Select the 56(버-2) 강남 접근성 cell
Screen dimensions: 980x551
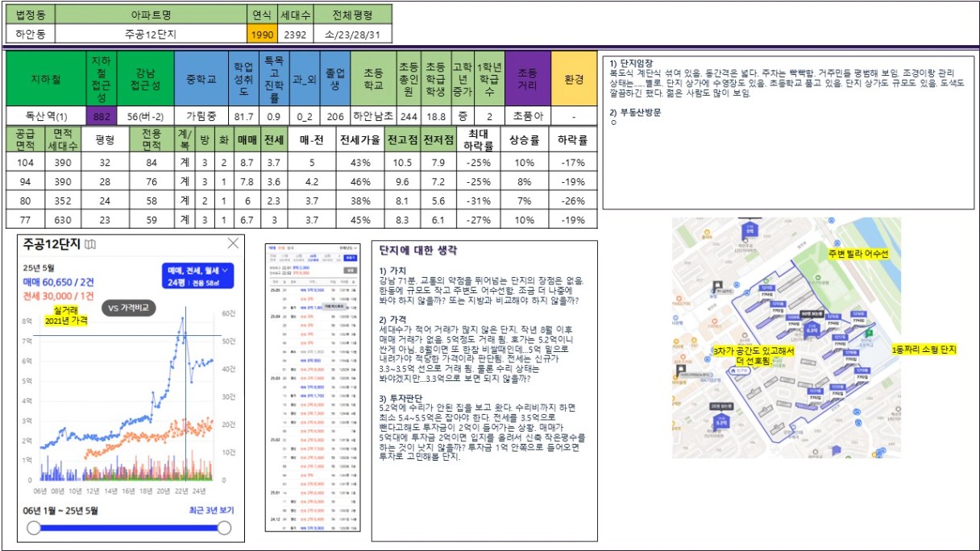146,117
